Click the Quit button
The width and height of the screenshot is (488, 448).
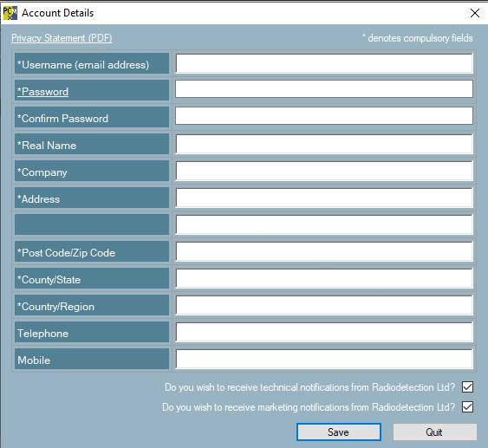point(434,432)
